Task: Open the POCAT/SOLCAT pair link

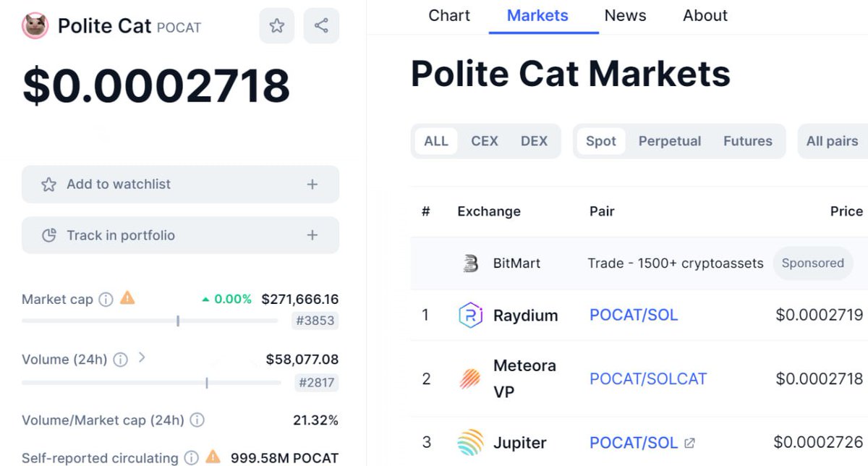Action: [648, 378]
